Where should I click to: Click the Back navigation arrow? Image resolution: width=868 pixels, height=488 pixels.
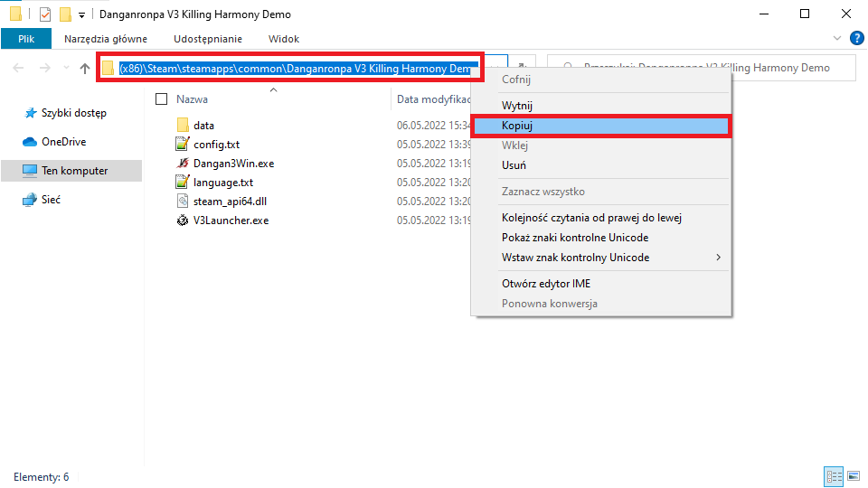18,68
